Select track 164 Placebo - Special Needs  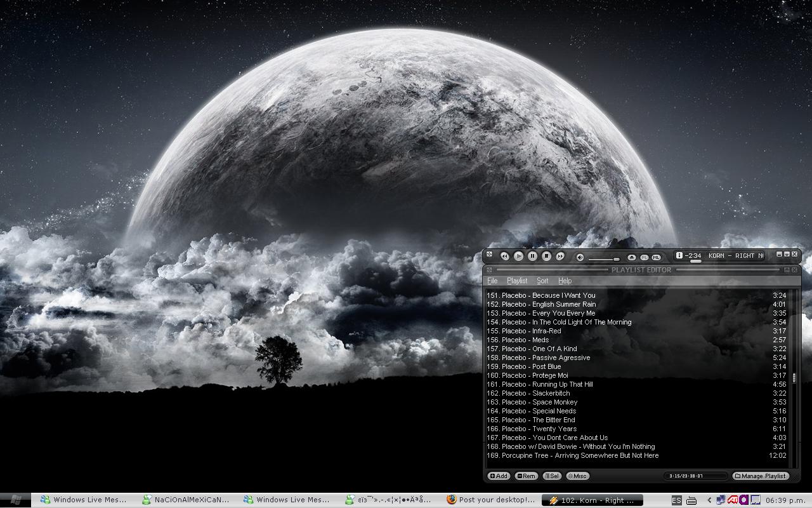[x=636, y=411]
